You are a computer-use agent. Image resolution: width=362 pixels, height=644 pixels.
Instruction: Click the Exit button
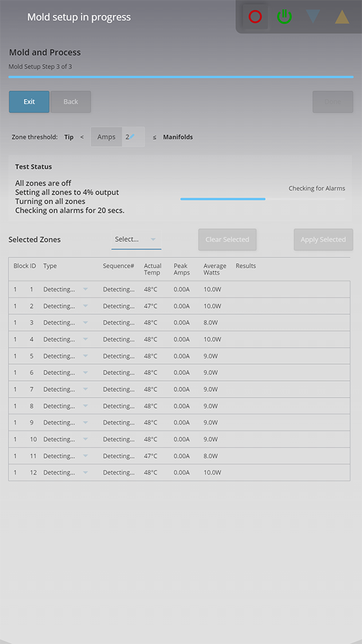click(29, 102)
